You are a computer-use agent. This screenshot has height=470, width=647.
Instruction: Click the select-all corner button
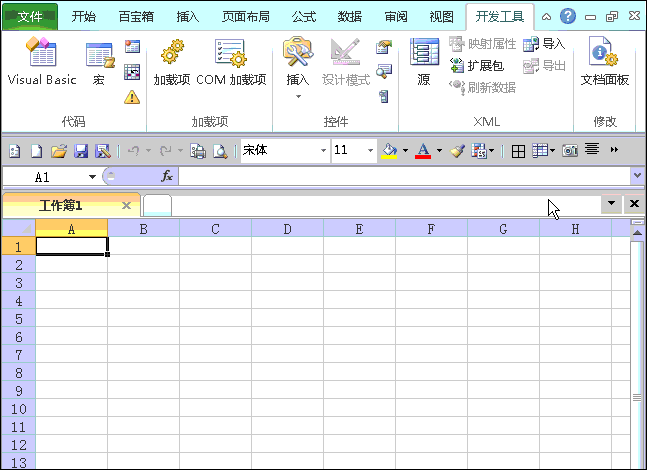point(19,228)
